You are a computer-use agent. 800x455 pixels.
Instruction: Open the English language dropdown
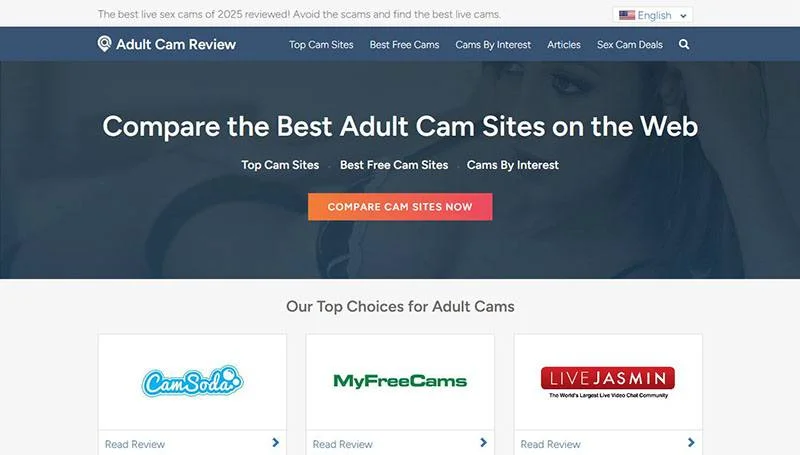point(653,15)
